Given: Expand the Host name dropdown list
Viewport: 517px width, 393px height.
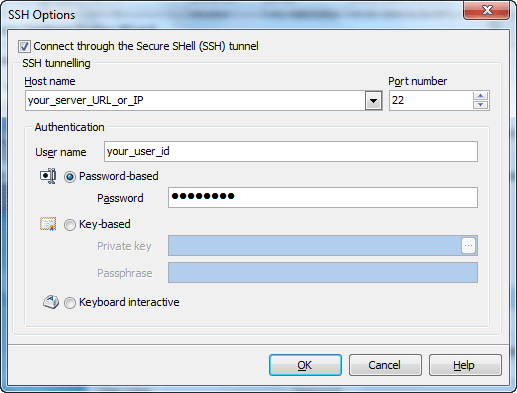Looking at the screenshot, I should point(373,100).
